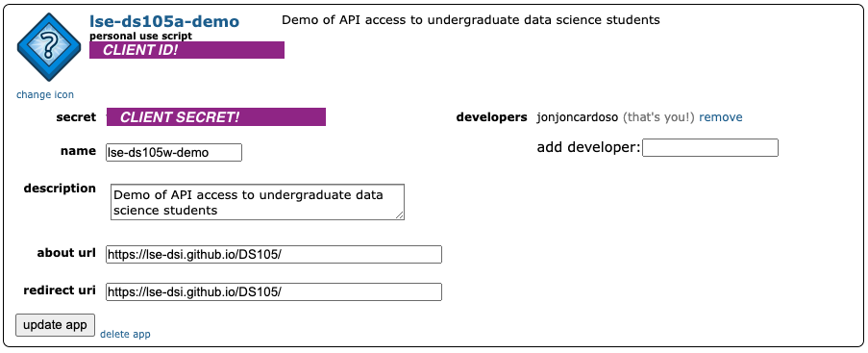Click the change icon link

click(45, 95)
